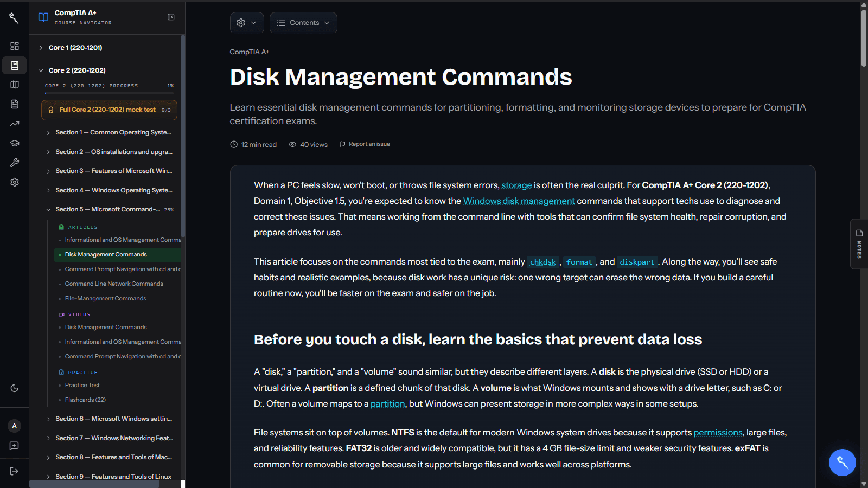Open the trending arrow progress icon

click(15, 124)
